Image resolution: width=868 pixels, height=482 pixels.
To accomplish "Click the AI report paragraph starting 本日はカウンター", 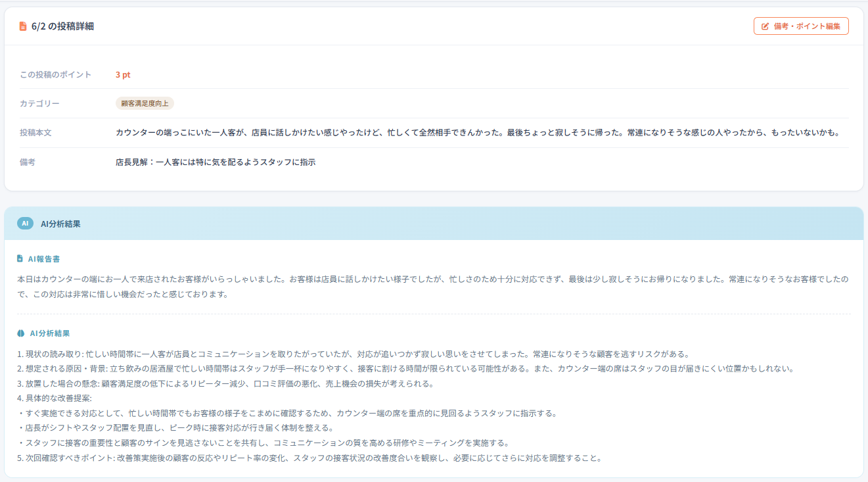I will coord(434,287).
